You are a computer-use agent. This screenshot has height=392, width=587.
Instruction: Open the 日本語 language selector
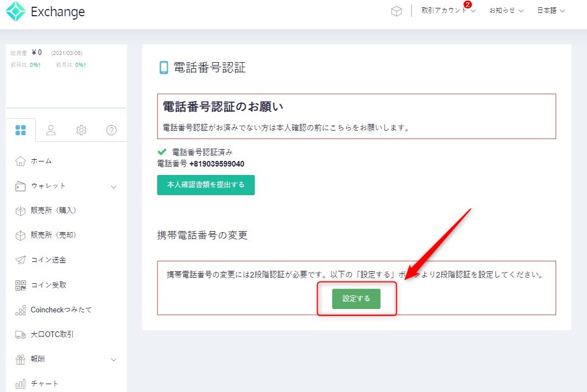click(551, 11)
